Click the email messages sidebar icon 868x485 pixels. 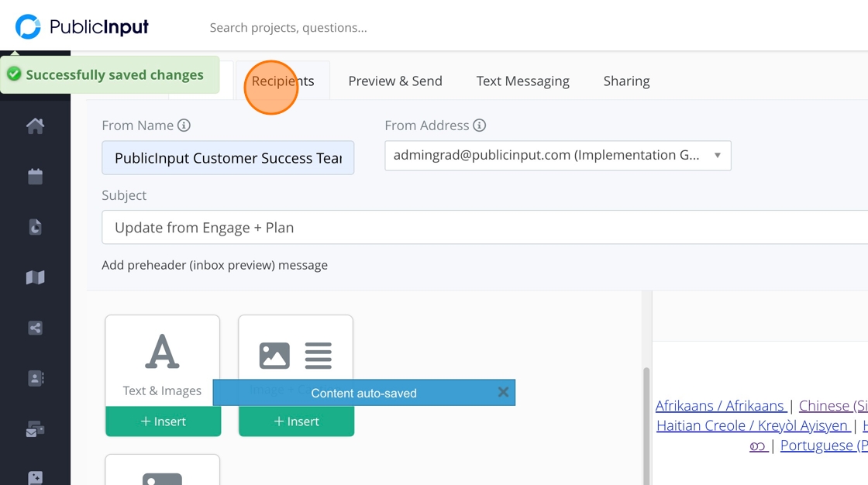coord(35,428)
